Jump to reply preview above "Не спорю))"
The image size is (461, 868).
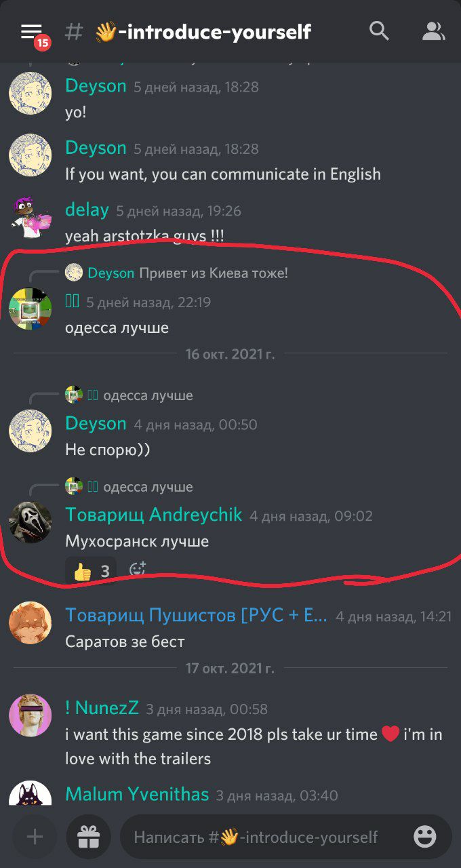(129, 395)
